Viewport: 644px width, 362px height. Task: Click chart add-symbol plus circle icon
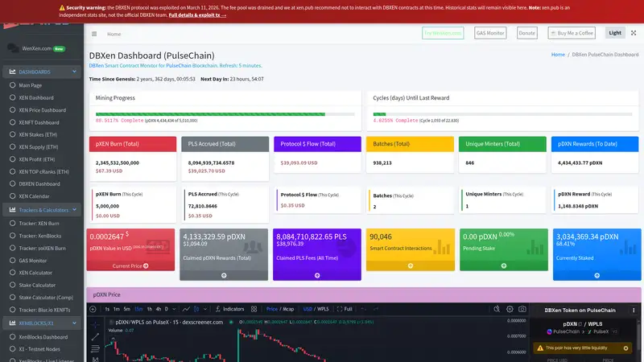pos(93,309)
